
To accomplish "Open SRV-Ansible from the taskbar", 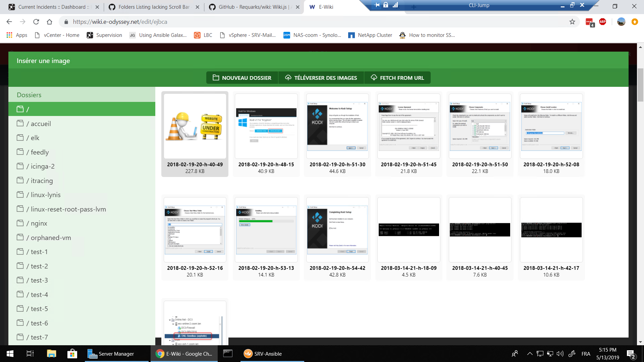I will pyautogui.click(x=263, y=354).
